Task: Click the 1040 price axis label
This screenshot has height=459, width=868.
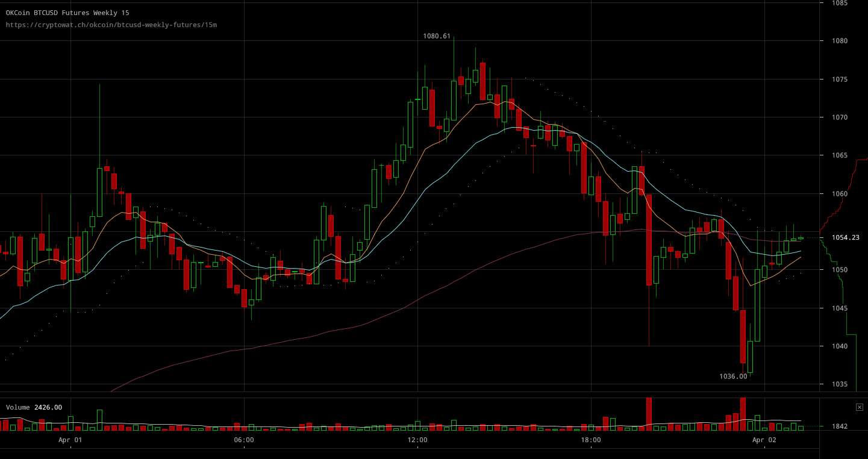Action: point(840,346)
